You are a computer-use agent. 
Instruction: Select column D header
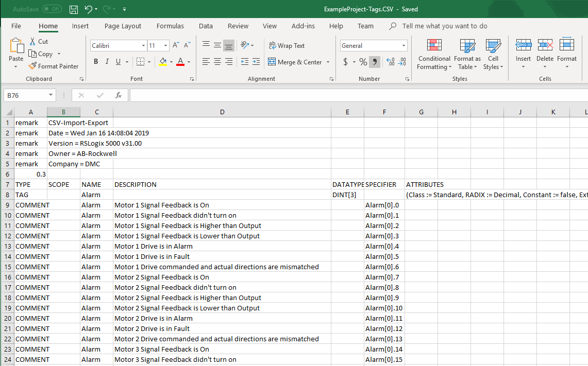coord(222,112)
